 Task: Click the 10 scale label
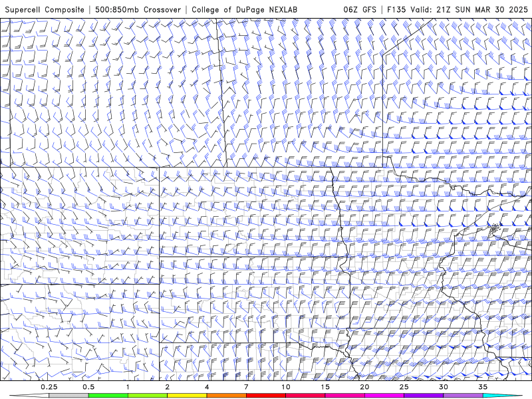[286, 387]
